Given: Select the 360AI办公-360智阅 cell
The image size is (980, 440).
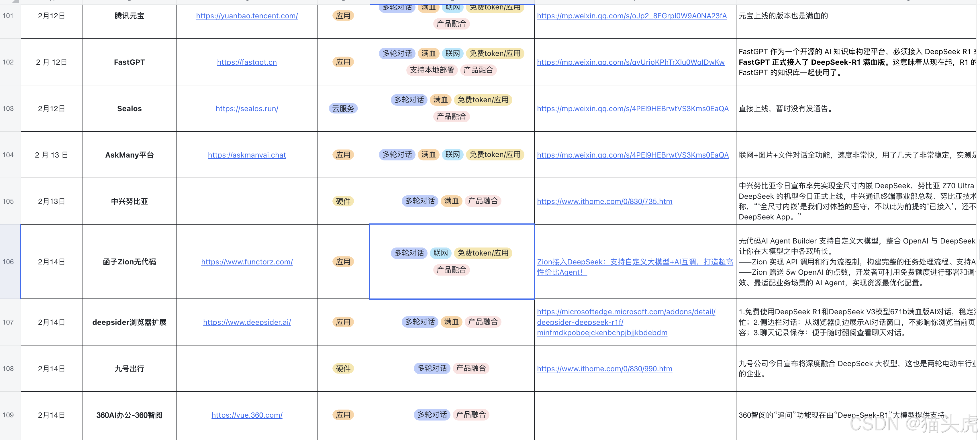Looking at the screenshot, I should pyautogui.click(x=129, y=415).
